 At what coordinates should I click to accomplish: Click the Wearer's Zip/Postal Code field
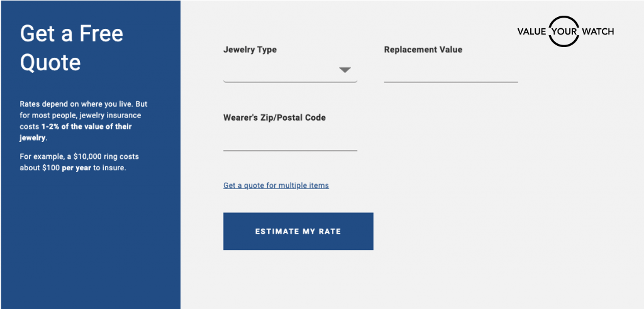click(x=290, y=141)
